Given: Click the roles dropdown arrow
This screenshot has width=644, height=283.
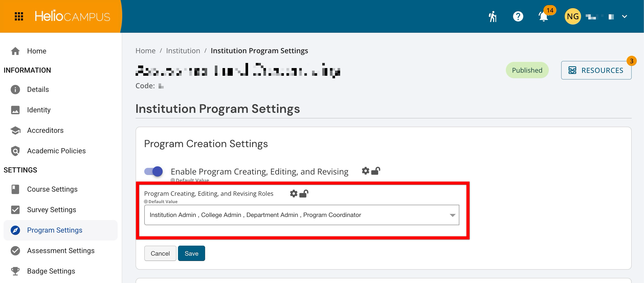Looking at the screenshot, I should [x=452, y=215].
